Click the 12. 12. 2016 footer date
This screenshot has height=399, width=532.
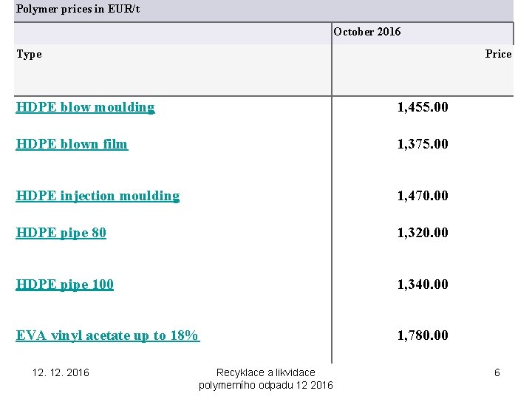pos(61,372)
